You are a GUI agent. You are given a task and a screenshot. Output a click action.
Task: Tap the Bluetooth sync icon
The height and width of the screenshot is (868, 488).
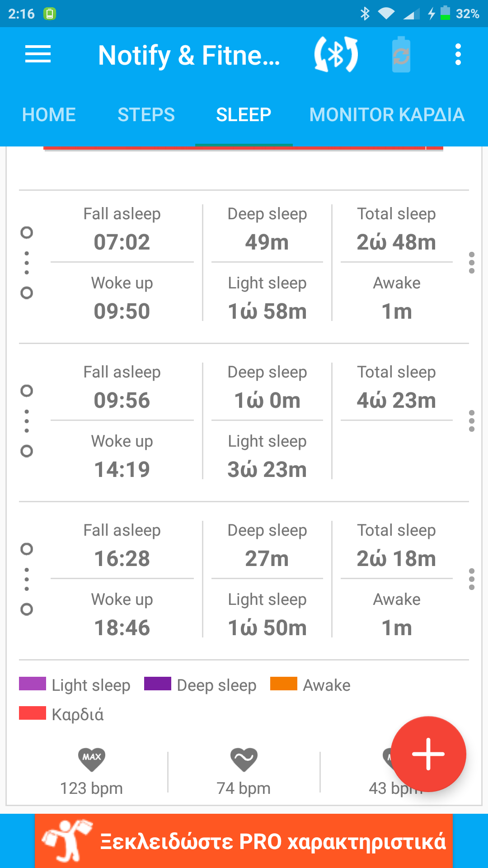(336, 55)
